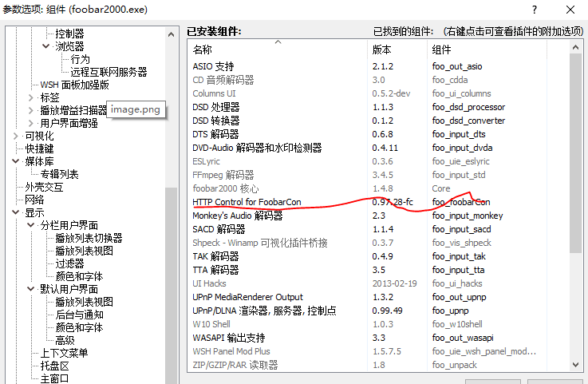The width and height of the screenshot is (588, 384).
Task: Open the 上下文菜单 settings page
Action: (x=65, y=353)
